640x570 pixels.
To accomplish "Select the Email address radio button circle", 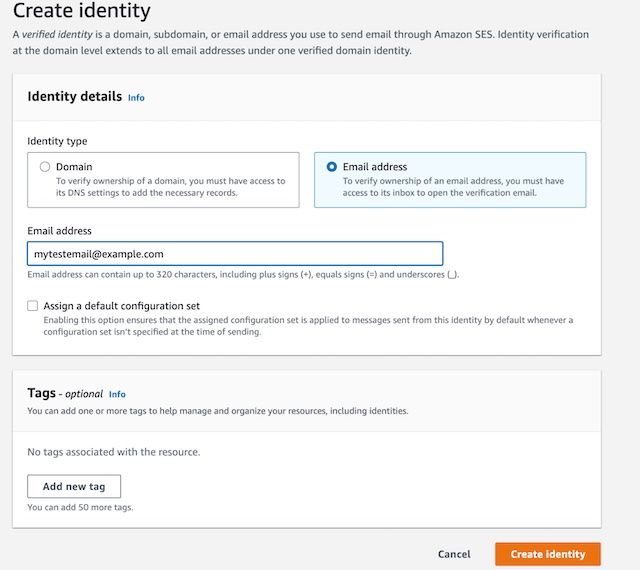I will coord(332,167).
